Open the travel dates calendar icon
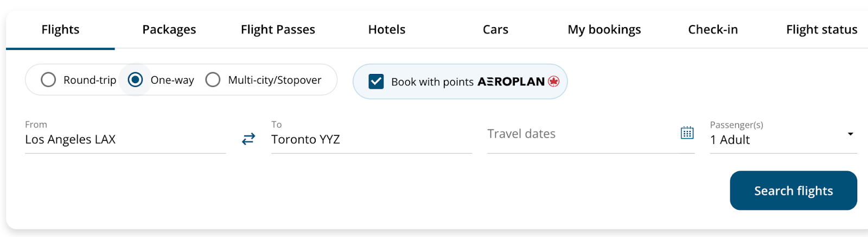The height and width of the screenshot is (237, 868). [x=687, y=133]
